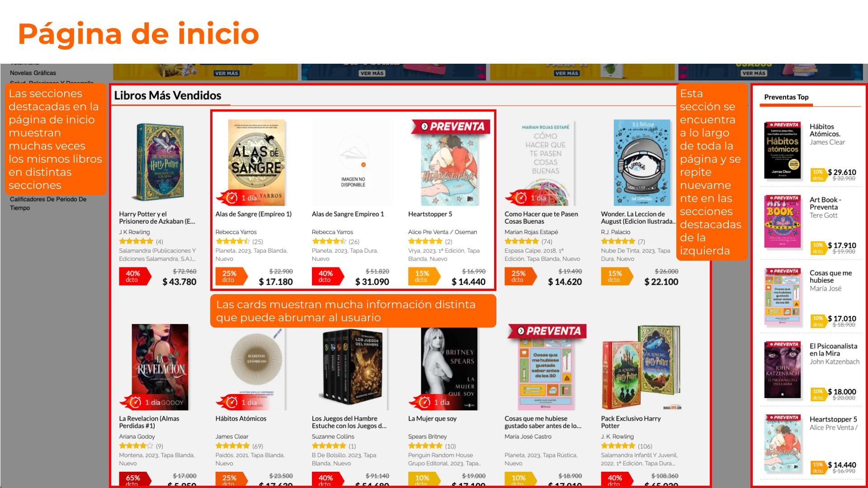The image size is (868, 488).
Task: Click the 10% dcto tag for Hábitos Atómicos preventa
Action: (x=818, y=174)
